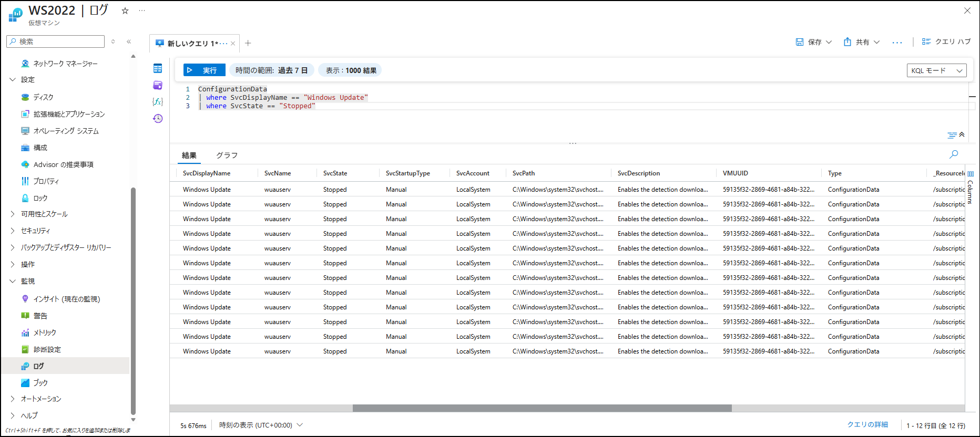Open the ロック menu item

pyautogui.click(x=40, y=198)
